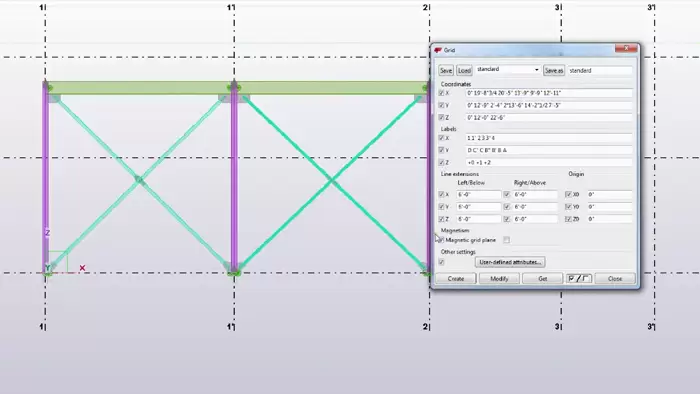Toggle the Origin Z0 checkbox
The image size is (700, 394).
[568, 219]
